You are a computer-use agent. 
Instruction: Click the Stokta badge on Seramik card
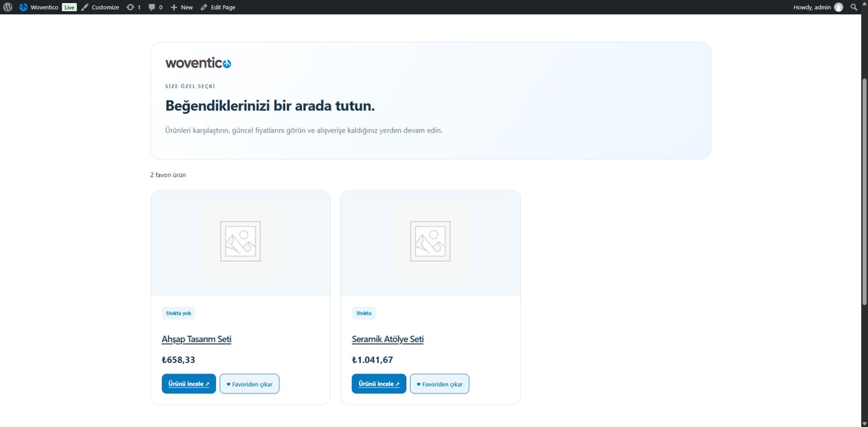click(x=364, y=313)
